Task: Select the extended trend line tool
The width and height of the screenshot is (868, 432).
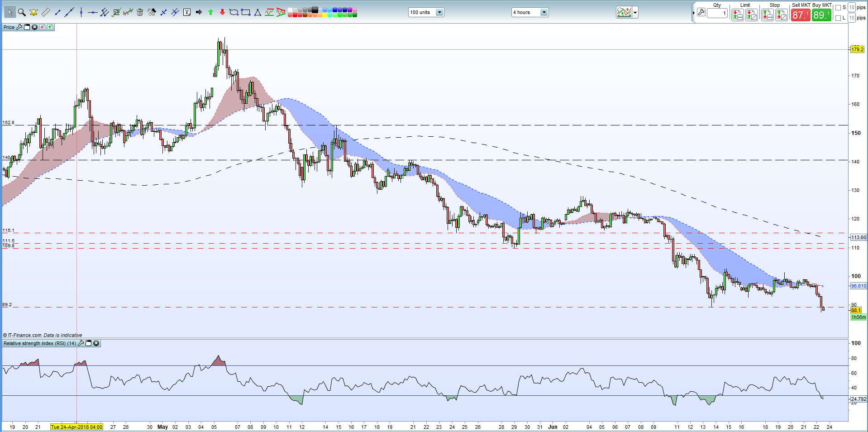Action: (x=69, y=12)
